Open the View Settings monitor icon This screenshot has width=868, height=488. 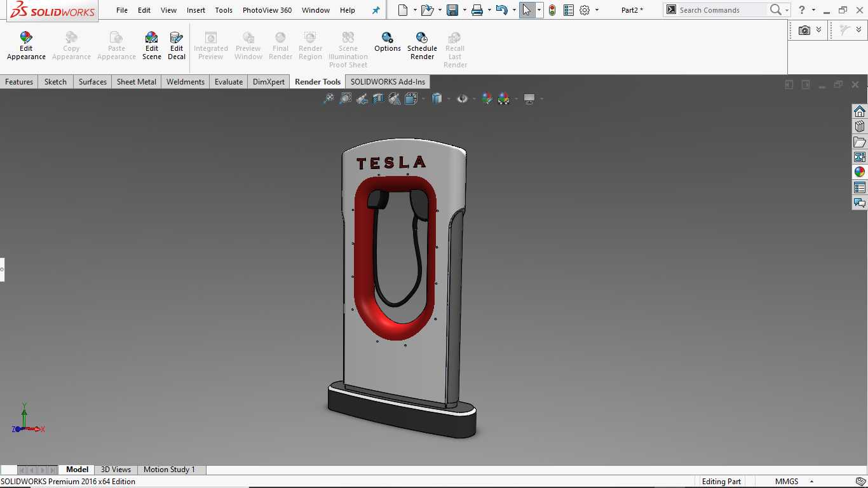coord(529,98)
